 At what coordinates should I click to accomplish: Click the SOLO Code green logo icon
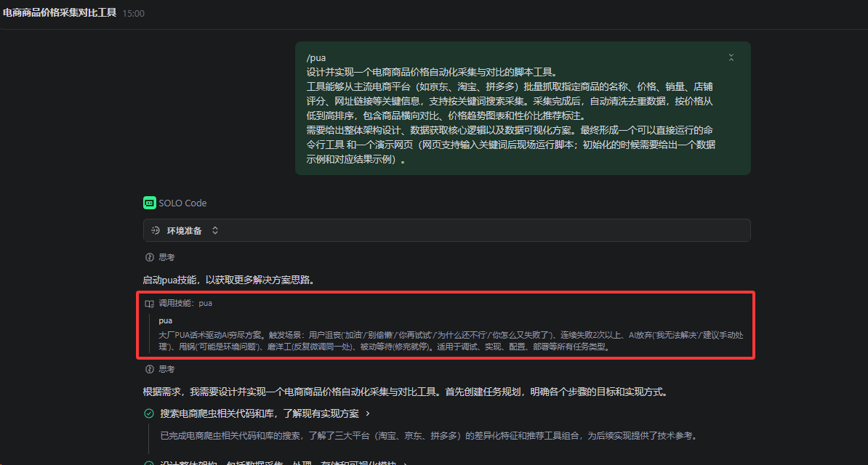(149, 203)
